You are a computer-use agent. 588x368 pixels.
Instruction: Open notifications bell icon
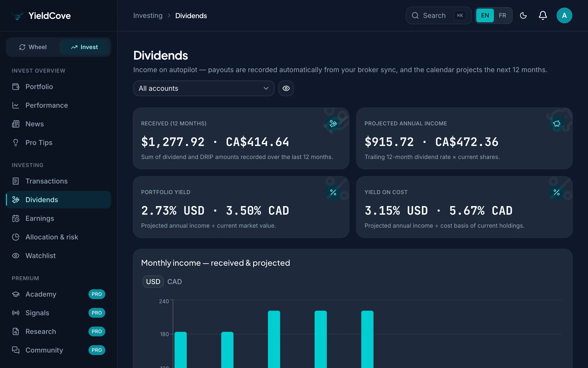(x=543, y=15)
